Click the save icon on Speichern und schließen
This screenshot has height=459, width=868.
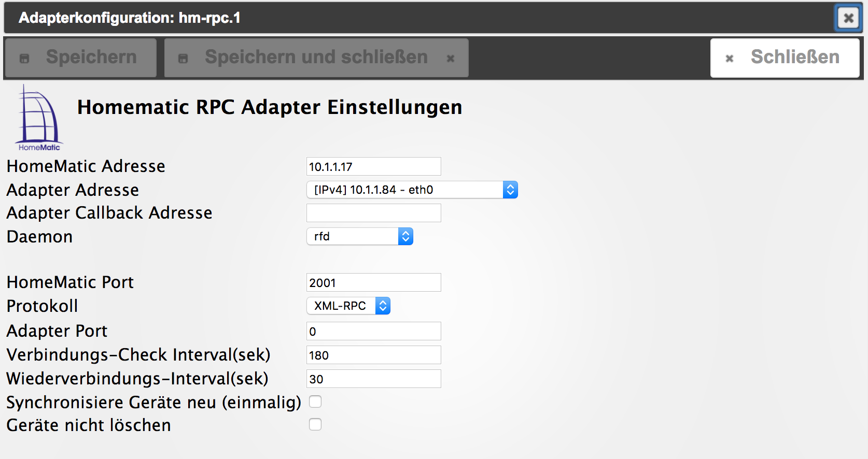[183, 59]
